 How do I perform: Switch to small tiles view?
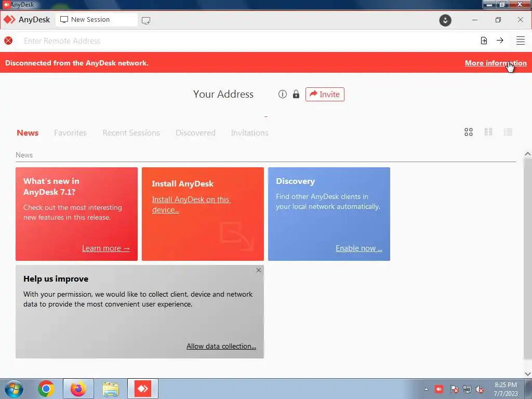tap(488, 131)
